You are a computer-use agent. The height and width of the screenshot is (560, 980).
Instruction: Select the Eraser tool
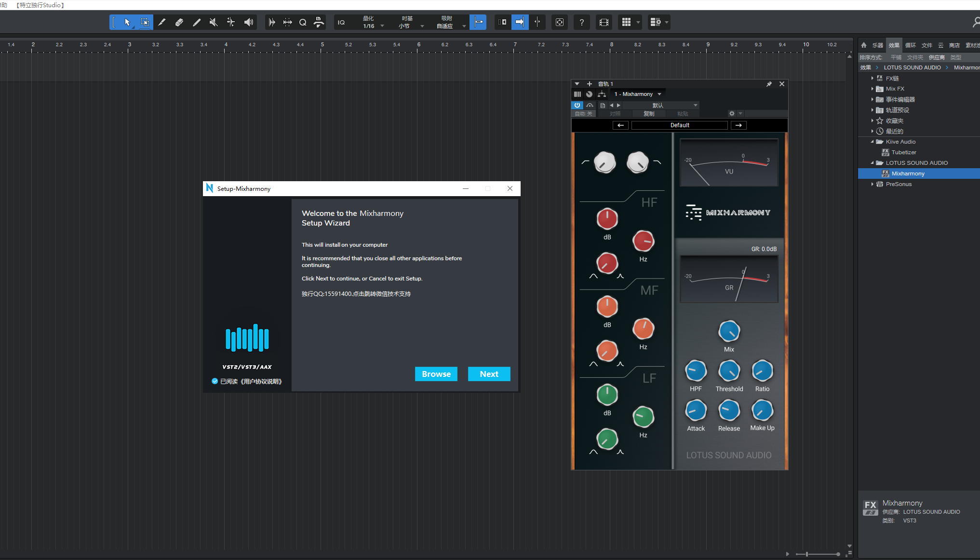179,22
